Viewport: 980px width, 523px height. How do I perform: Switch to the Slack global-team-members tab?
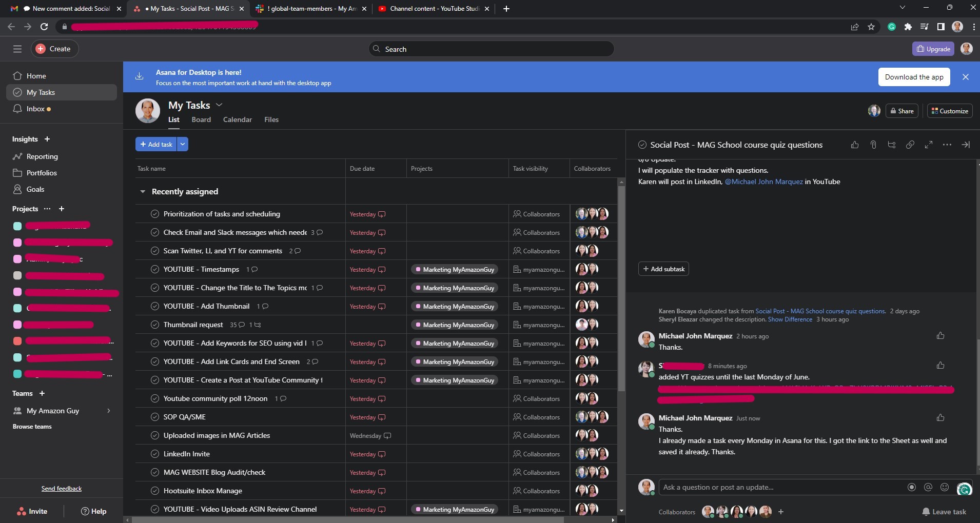[312, 9]
